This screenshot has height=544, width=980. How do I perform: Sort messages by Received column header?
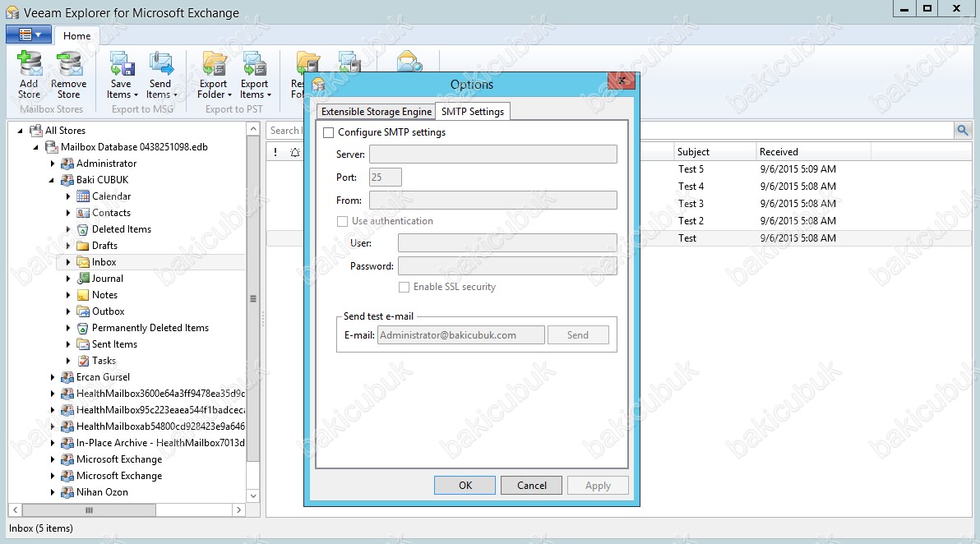[x=813, y=152]
